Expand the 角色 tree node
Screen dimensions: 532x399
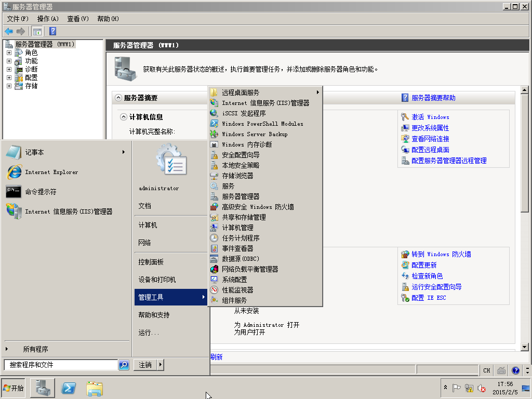(9, 52)
